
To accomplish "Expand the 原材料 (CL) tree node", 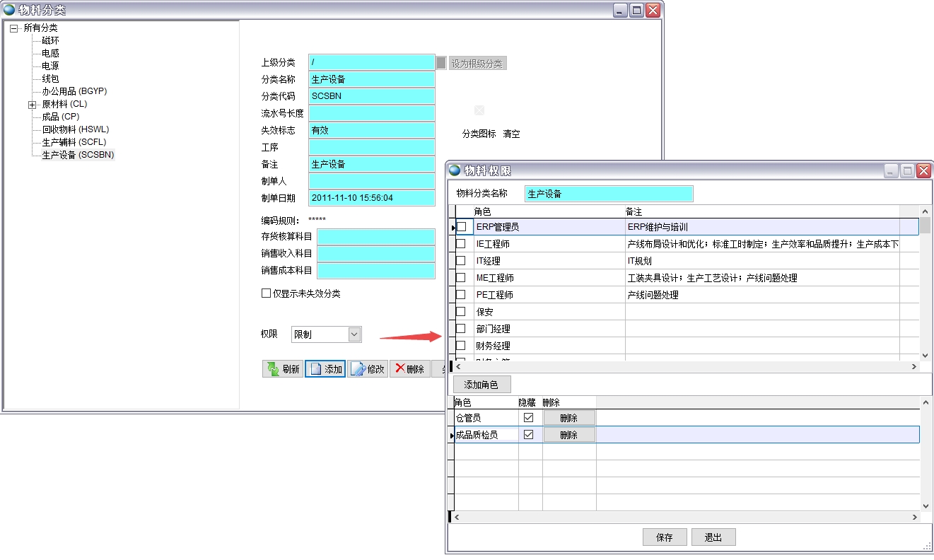I will 32,105.
